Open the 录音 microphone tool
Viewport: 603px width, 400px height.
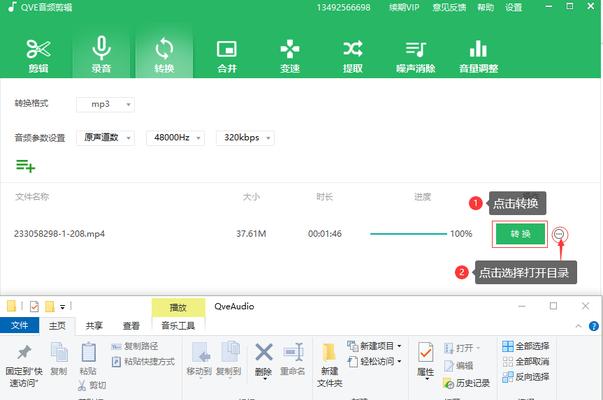coord(101,55)
